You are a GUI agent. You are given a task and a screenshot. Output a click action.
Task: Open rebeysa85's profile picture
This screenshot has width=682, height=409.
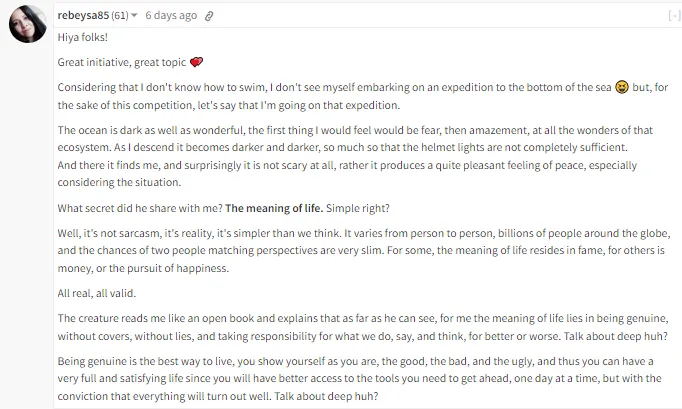click(28, 24)
